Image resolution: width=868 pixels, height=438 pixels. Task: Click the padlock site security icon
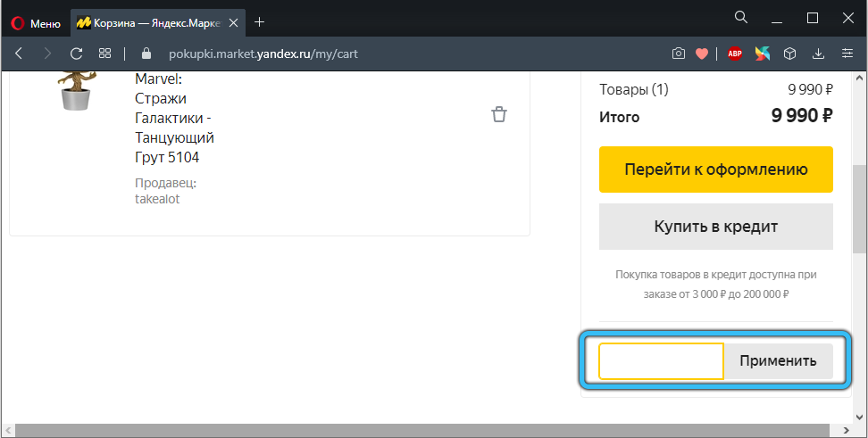click(146, 54)
